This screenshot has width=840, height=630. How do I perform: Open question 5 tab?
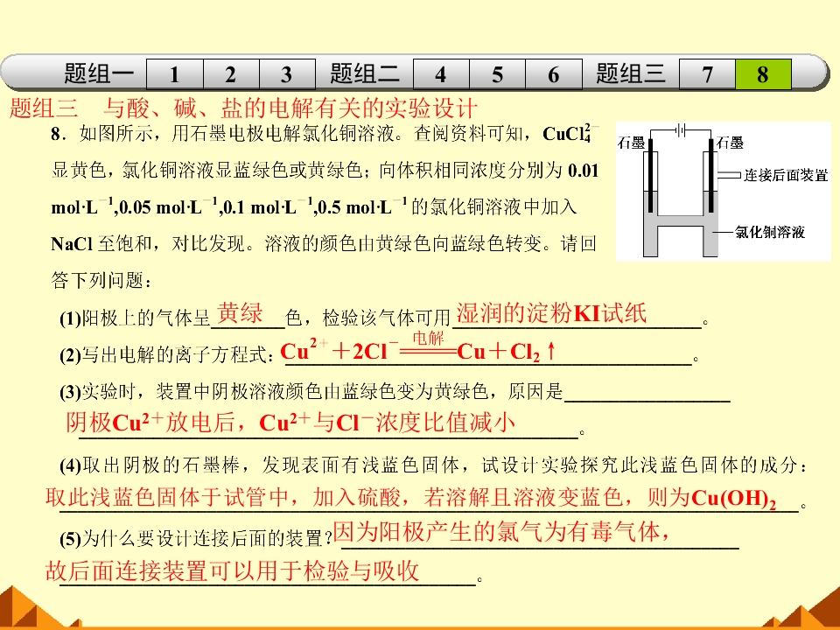click(x=497, y=73)
